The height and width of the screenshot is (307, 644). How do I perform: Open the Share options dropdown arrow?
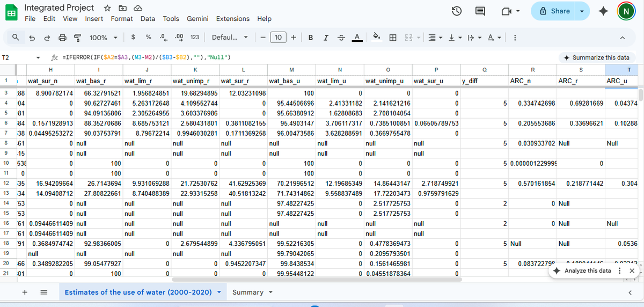pos(581,11)
